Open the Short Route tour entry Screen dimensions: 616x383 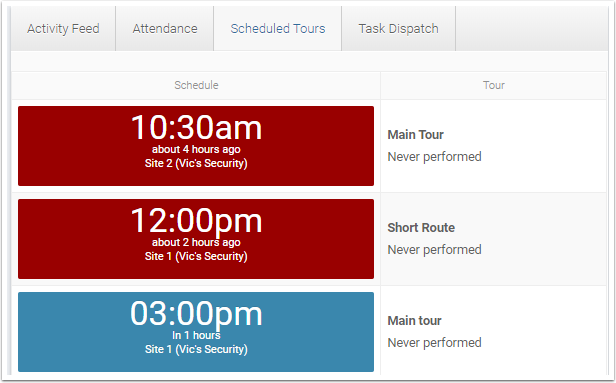click(x=421, y=228)
